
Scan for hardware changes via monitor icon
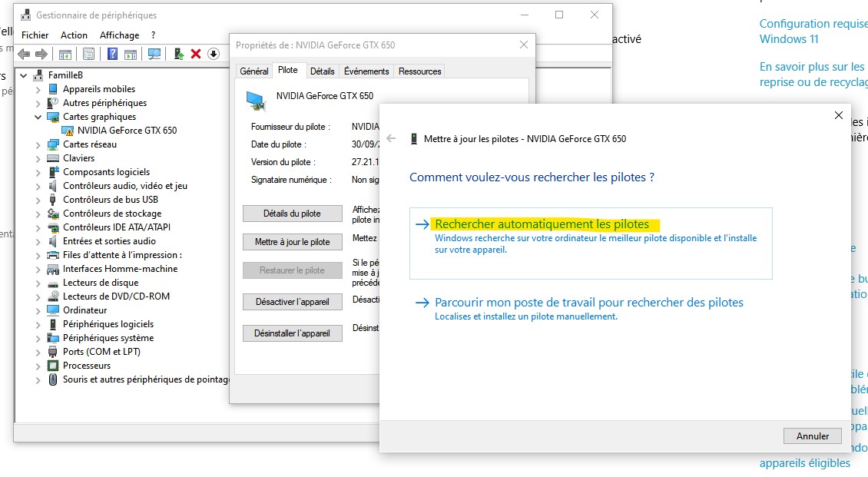point(154,54)
